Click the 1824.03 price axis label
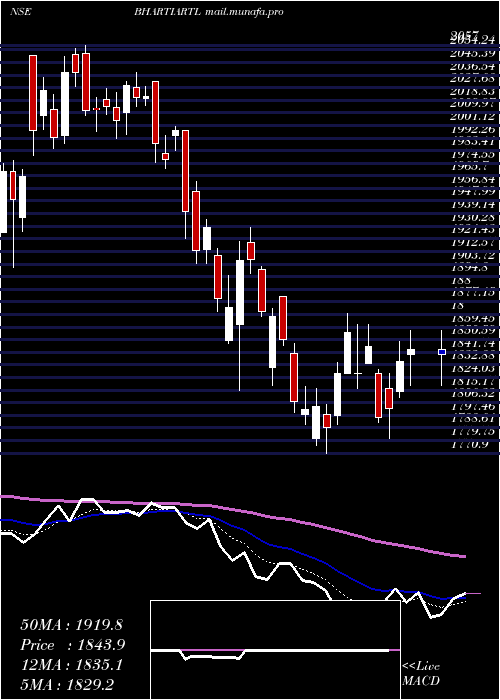This screenshot has width=500, height=700. [x=473, y=369]
